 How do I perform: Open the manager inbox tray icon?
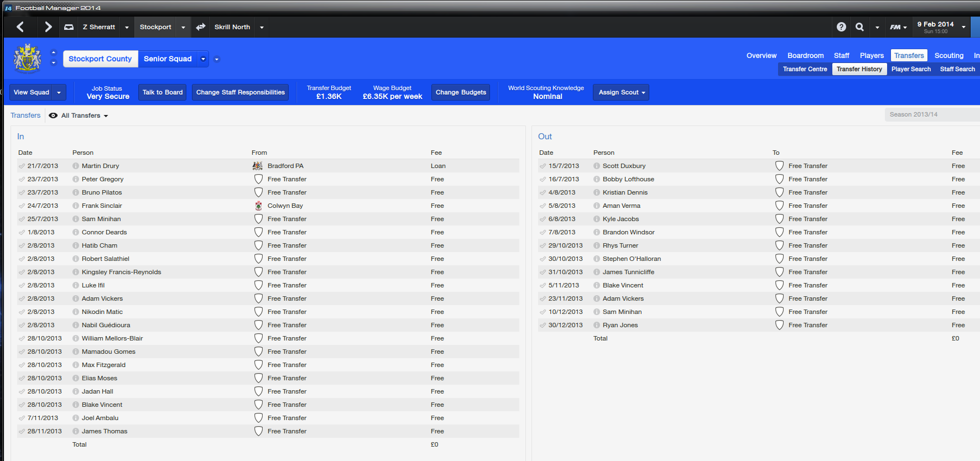point(69,27)
